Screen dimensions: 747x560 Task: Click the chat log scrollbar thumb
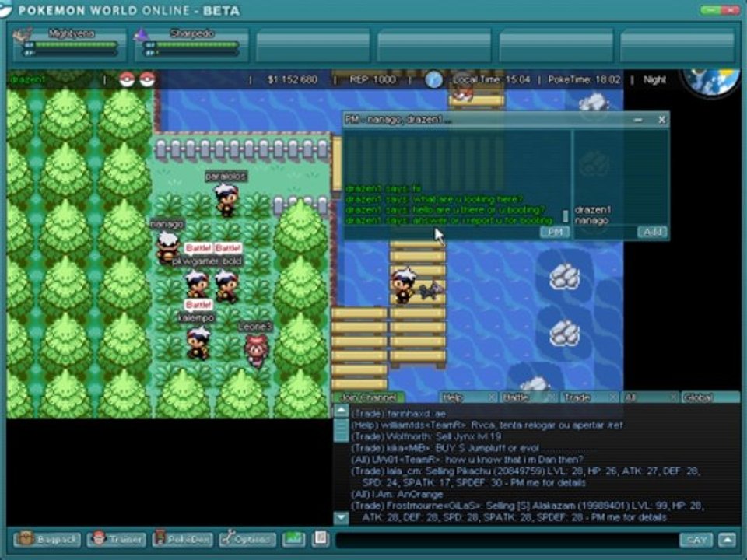(x=341, y=429)
